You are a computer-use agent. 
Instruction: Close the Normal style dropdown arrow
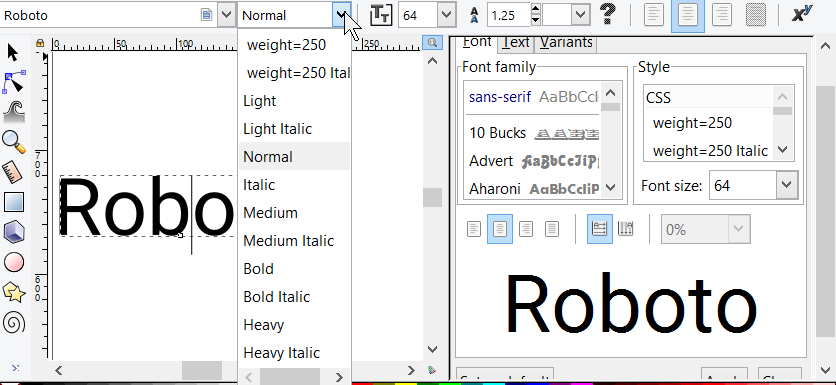[341, 15]
